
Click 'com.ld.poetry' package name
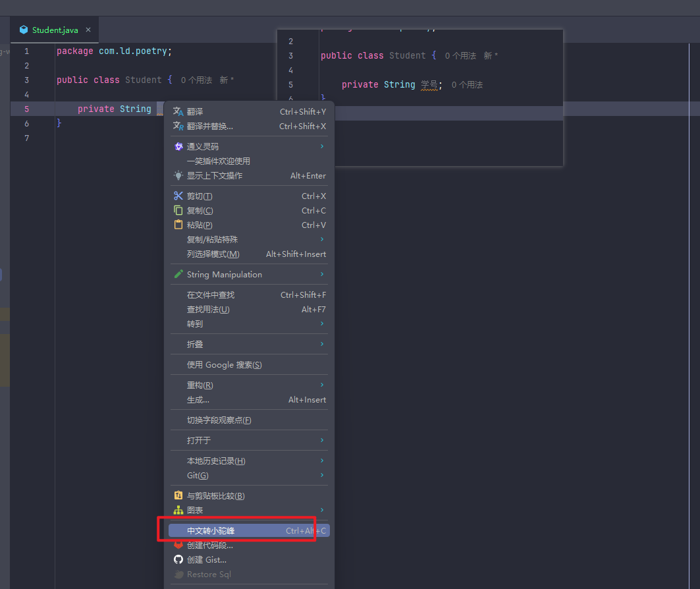pos(132,51)
